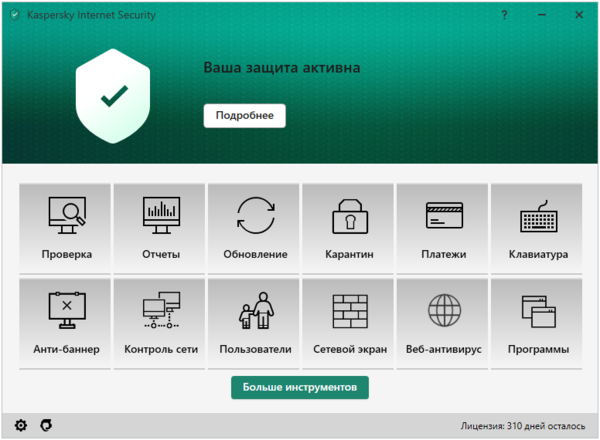Open settings via the gear icon

[21, 425]
